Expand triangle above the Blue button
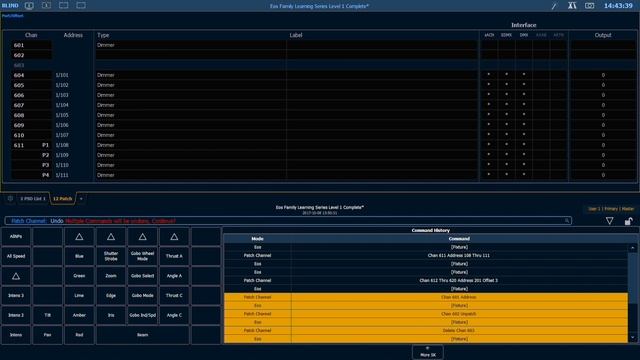 tap(79, 237)
